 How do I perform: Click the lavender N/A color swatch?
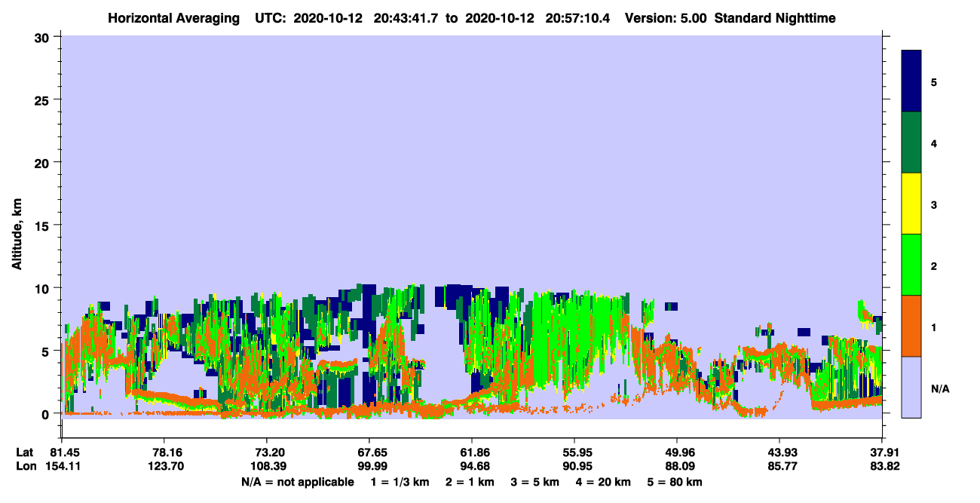911,387
